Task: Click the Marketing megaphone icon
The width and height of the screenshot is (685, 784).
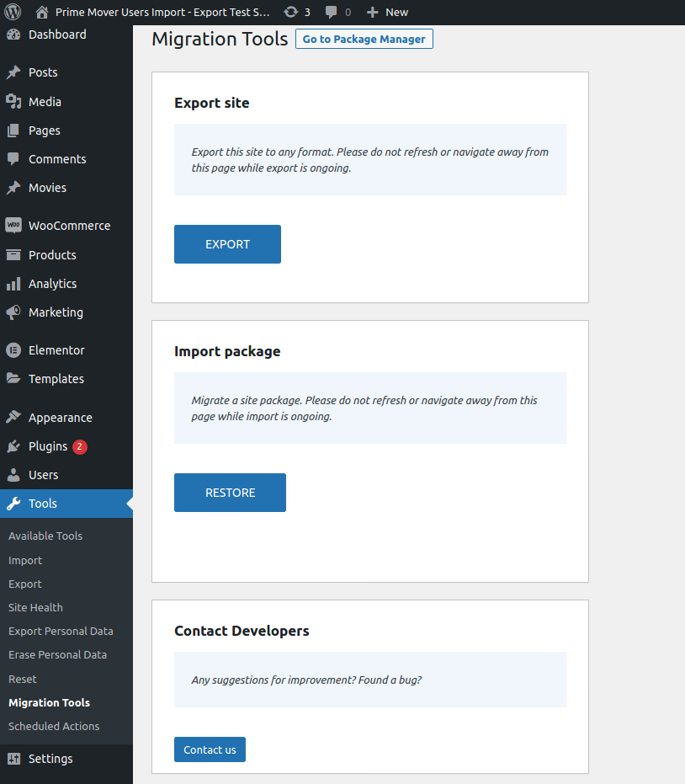Action: [13, 312]
